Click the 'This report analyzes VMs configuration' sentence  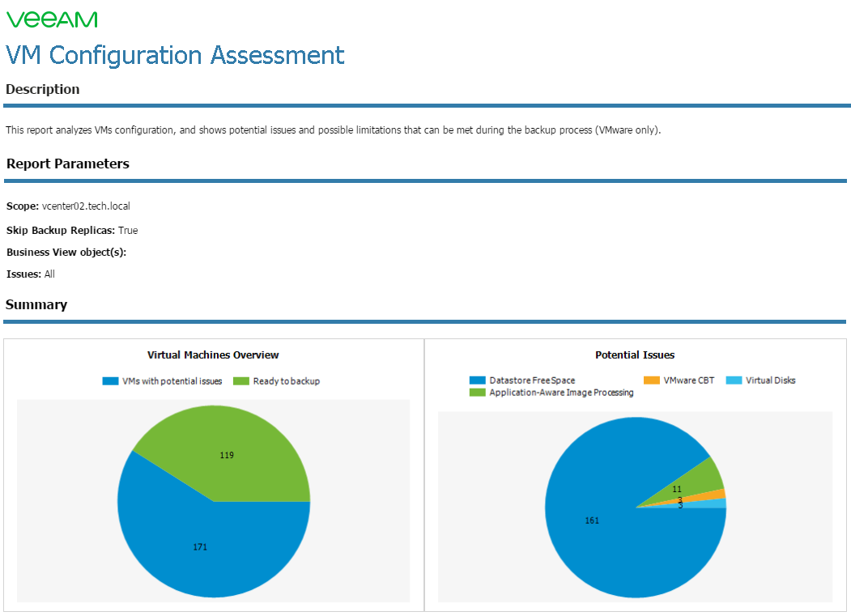click(333, 130)
